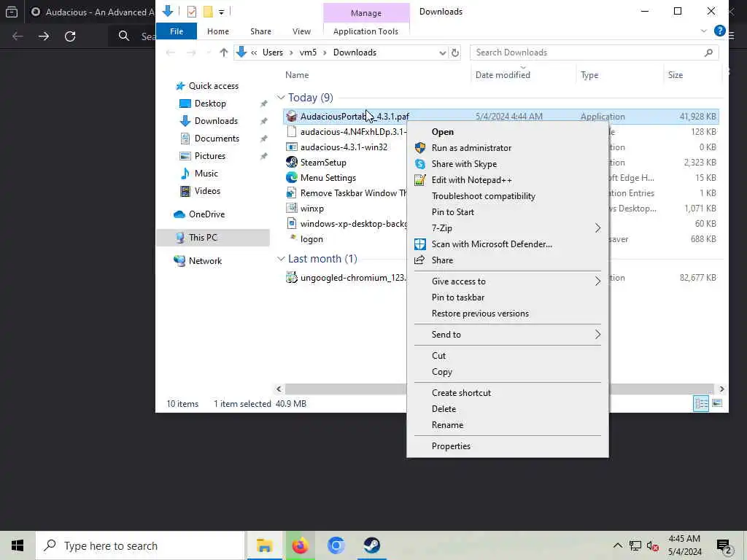Open Firefox from the taskbar
This screenshot has width=747, height=560.
pos(300,545)
